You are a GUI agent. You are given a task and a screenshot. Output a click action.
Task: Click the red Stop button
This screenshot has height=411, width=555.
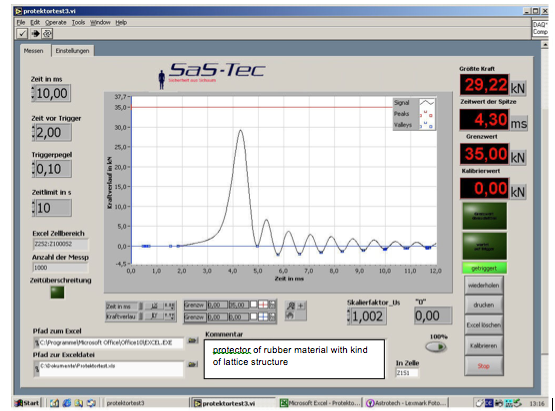[483, 366]
